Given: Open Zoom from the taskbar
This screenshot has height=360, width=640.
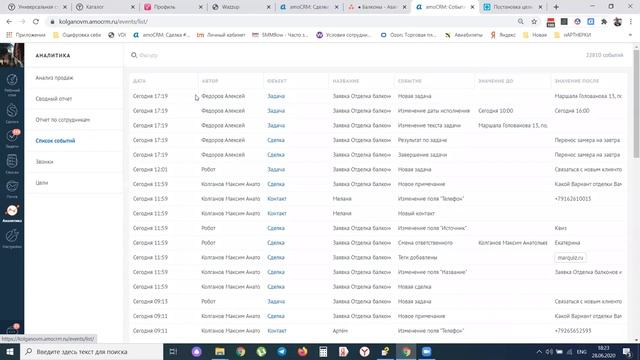Looking at the screenshot, I should click(427, 351).
